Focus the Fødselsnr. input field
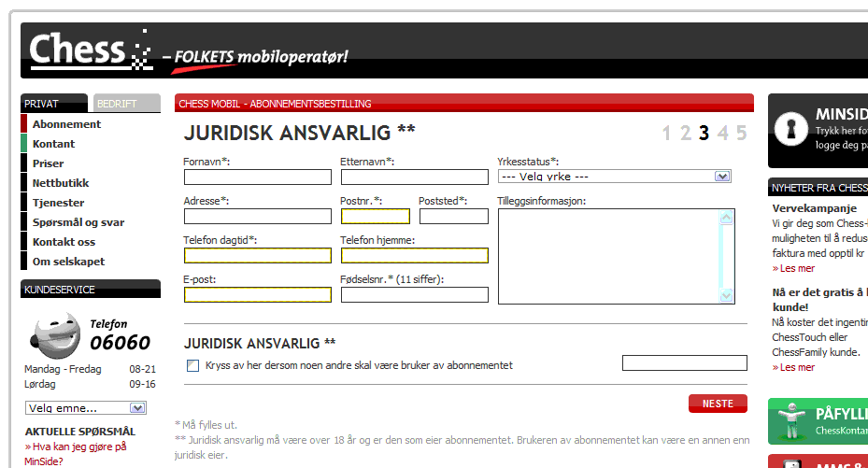 coord(415,295)
